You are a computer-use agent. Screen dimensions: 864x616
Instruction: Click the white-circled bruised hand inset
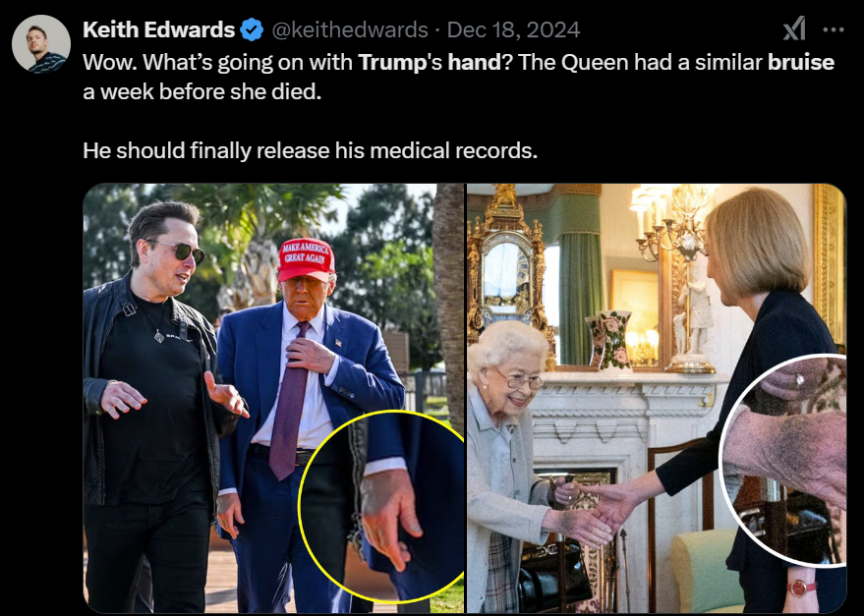pos(783,461)
